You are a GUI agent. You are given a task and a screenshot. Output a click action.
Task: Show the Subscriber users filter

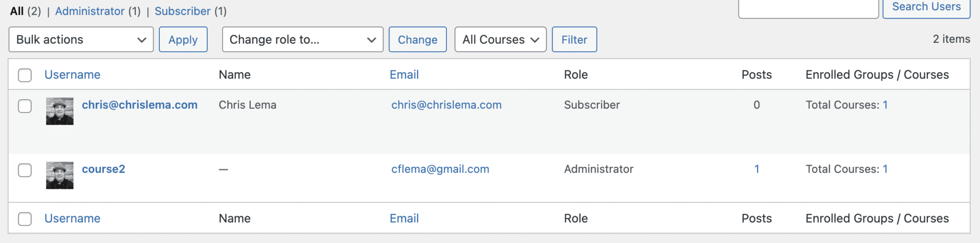coord(182,11)
